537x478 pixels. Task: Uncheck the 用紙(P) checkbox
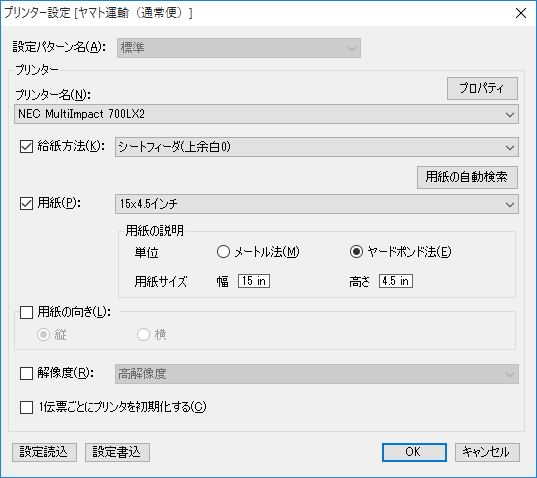tap(26, 203)
